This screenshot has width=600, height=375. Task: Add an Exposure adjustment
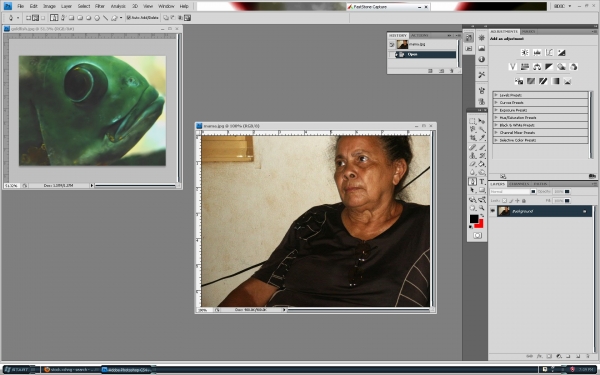[x=562, y=52]
